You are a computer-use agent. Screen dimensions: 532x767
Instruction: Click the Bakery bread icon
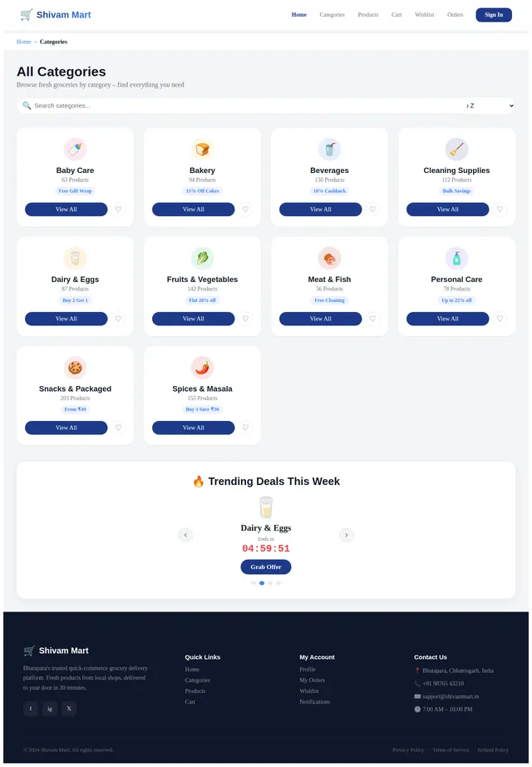pyautogui.click(x=202, y=149)
